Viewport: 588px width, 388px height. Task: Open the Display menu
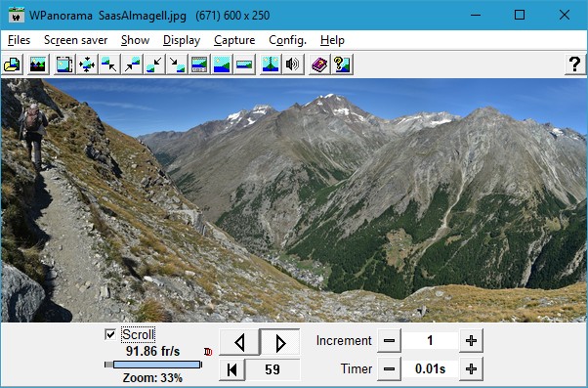point(182,40)
